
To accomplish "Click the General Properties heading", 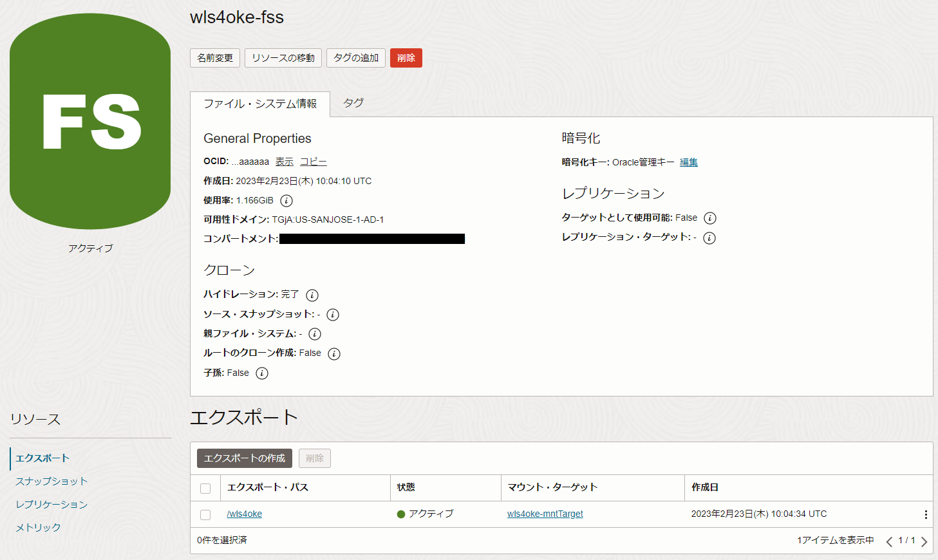I will (x=258, y=139).
